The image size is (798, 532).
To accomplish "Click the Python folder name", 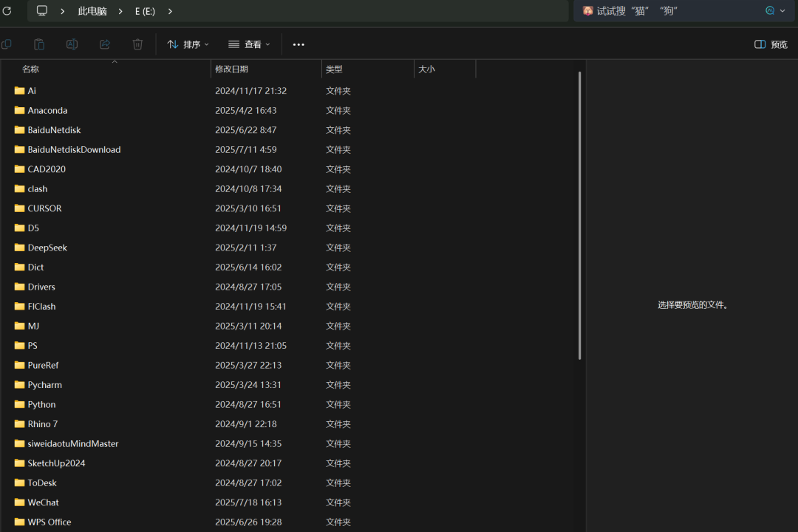I will (x=41, y=405).
